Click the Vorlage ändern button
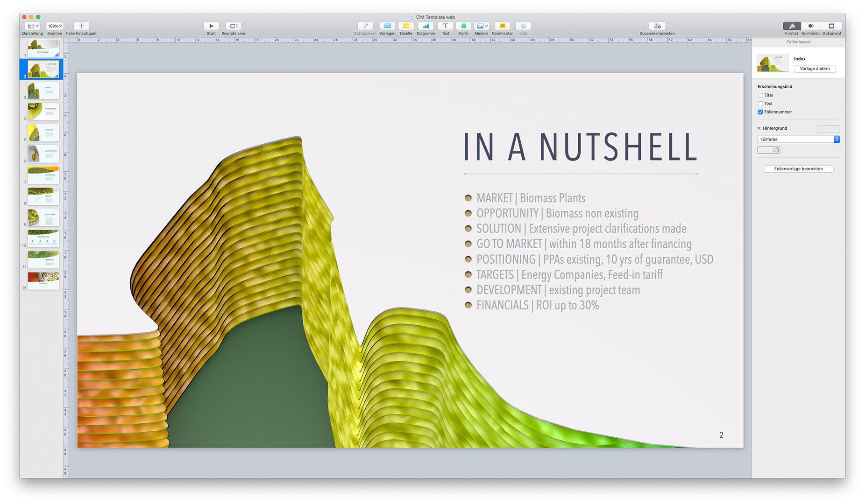The image size is (865, 504). click(x=815, y=69)
